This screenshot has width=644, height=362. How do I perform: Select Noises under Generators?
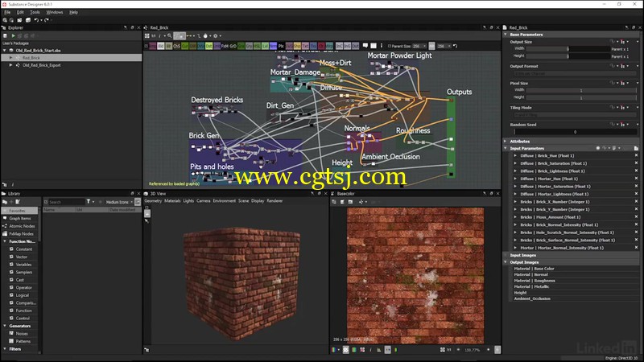[22, 334]
